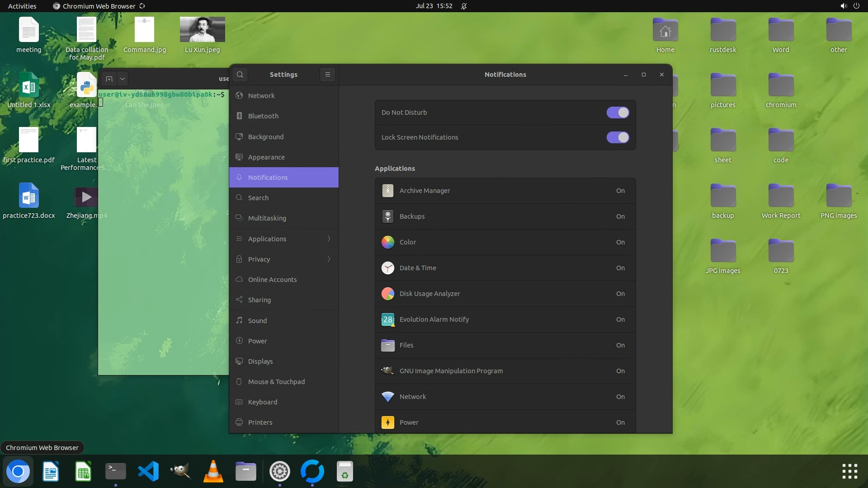Viewport: 868px width, 488px height.
Task: Open the Settings hamburger menu
Action: coord(328,75)
